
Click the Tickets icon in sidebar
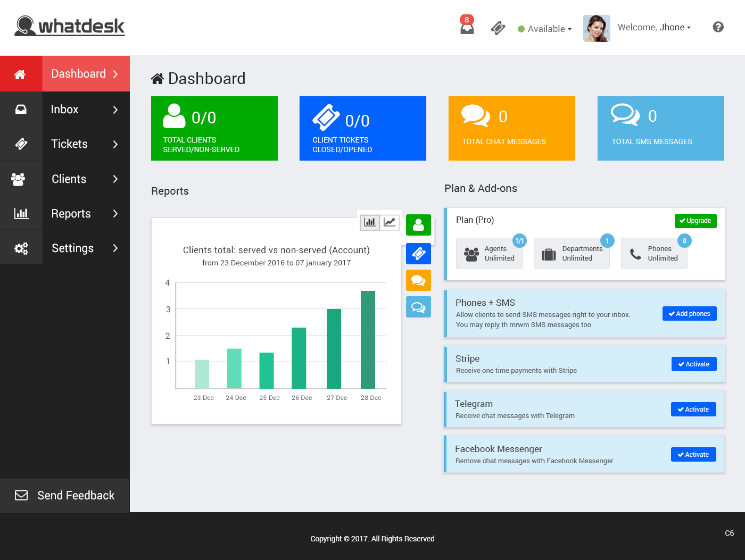[21, 144]
